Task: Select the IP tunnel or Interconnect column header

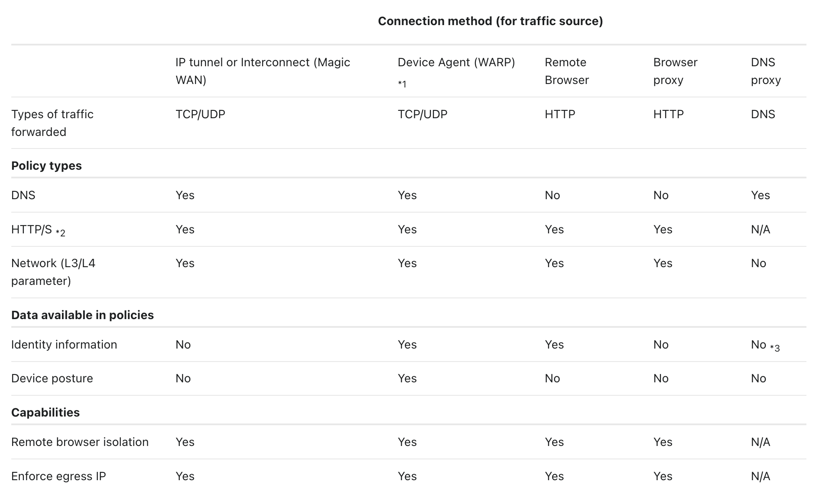Action: (x=263, y=71)
